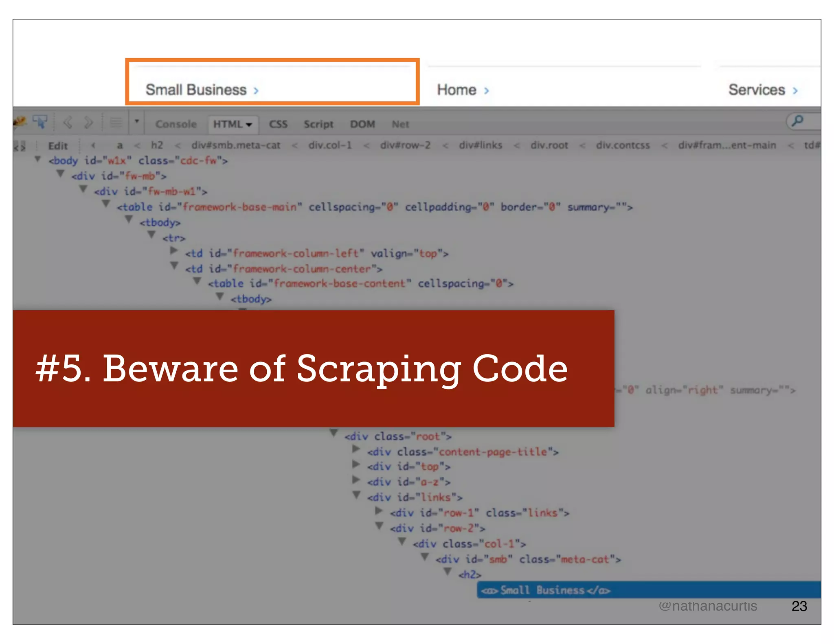Collapse the h2 node
Viewport: 834px width, 644px height.
pyautogui.click(x=448, y=572)
